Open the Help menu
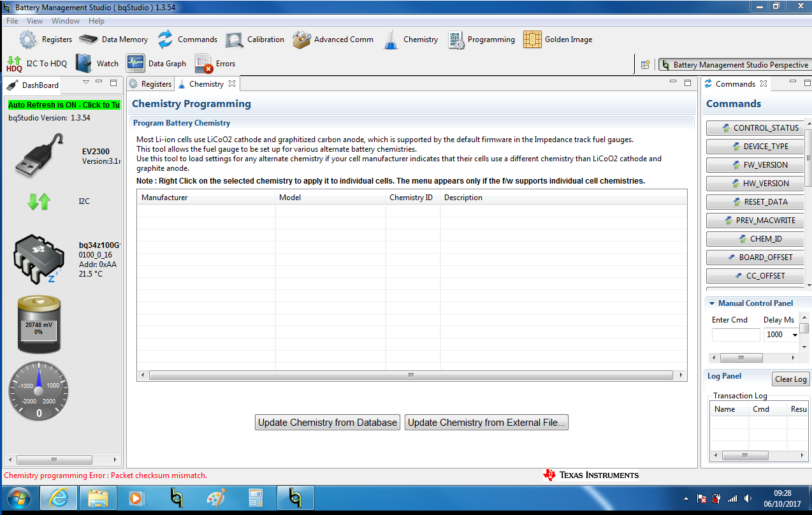812x515 pixels. [96, 21]
